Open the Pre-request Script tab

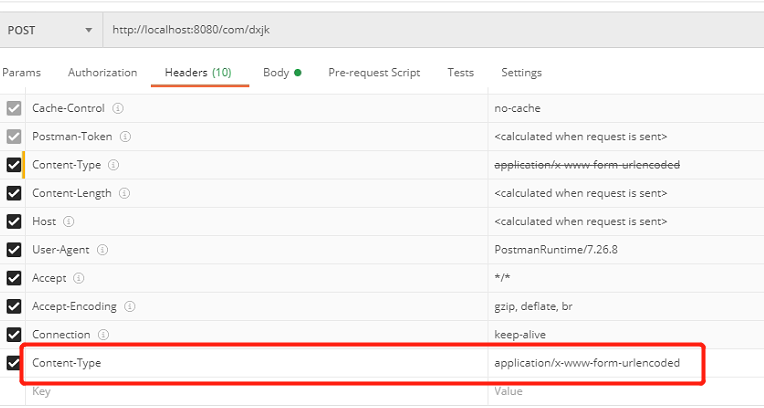(x=374, y=73)
